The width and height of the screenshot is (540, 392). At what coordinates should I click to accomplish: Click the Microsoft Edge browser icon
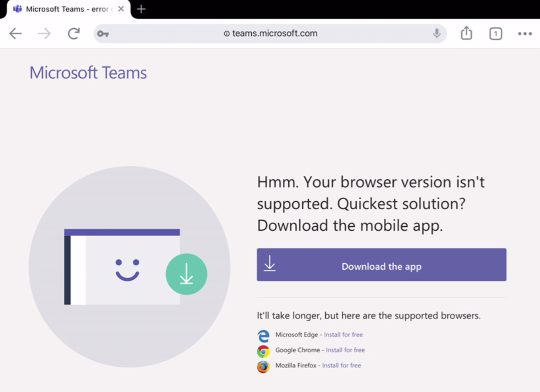pyautogui.click(x=263, y=335)
